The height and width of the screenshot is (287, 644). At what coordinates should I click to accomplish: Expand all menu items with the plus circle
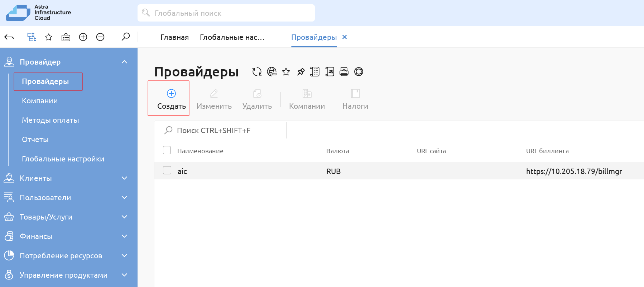pos(83,37)
